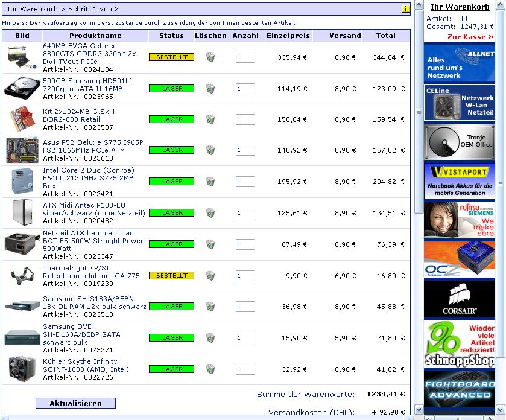Click trash icon for G.Skill DDR2-800 kit
The width and height of the screenshot is (506, 420).
coord(210,119)
